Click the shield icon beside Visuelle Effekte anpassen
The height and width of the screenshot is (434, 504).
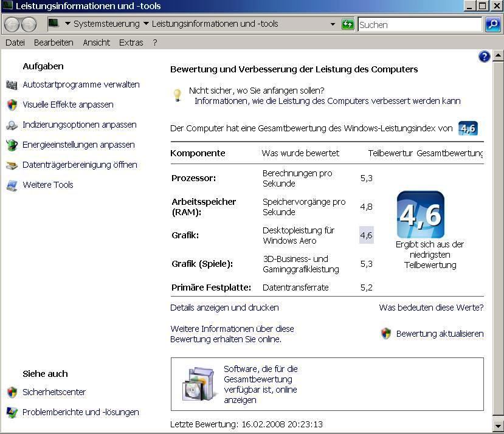(x=12, y=105)
